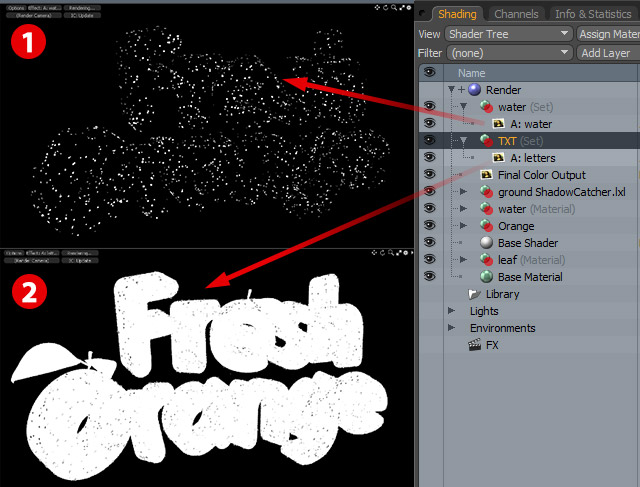The image size is (640, 487).
Task: Toggle visibility eye for A: water
Action: click(x=429, y=123)
